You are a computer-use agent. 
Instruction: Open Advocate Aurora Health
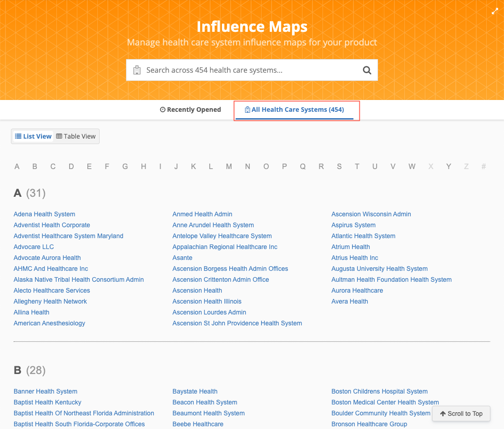(x=47, y=258)
